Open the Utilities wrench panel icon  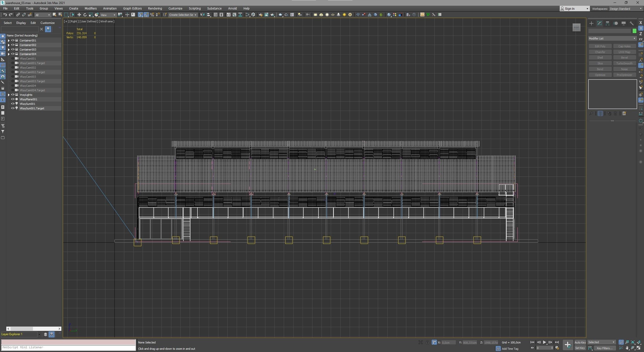[x=631, y=23]
